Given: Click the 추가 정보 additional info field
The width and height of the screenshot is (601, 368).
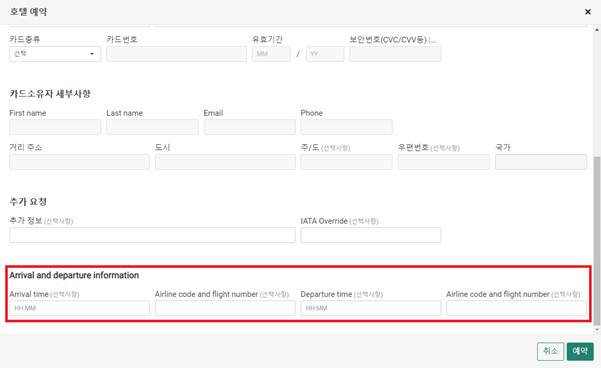Looking at the screenshot, I should pyautogui.click(x=153, y=235).
